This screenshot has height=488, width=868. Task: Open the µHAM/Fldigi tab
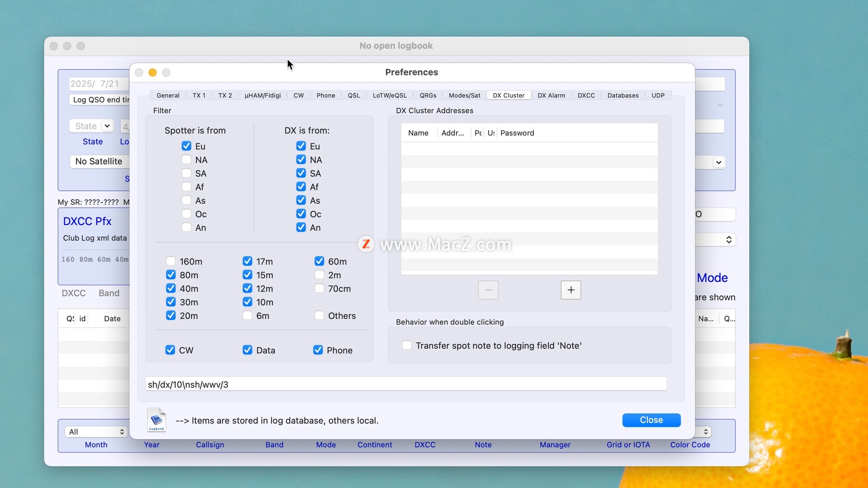click(263, 95)
